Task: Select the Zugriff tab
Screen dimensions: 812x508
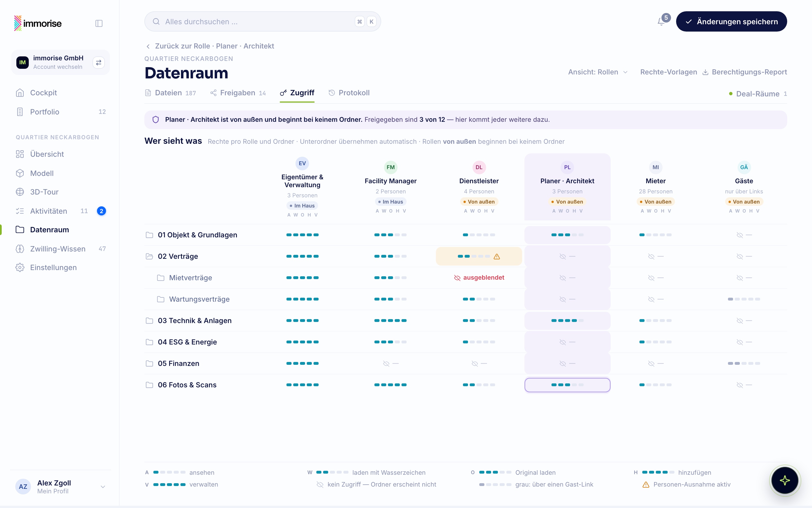Action: pos(297,93)
